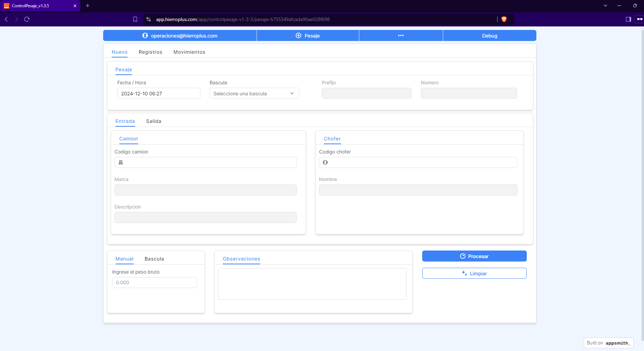644x351 pixels.
Task: Click the Brave Shields lion icon
Action: click(x=504, y=19)
